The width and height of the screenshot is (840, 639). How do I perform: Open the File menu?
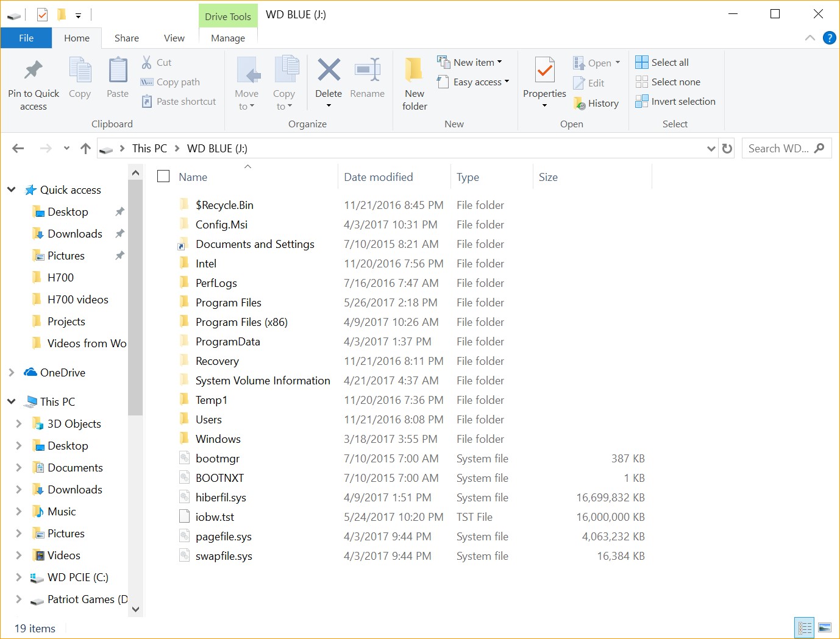tap(26, 38)
